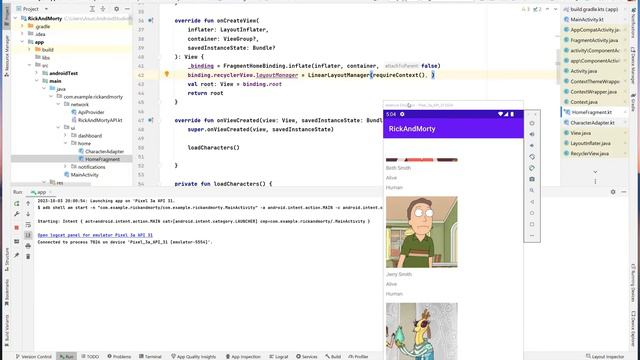Open the Project view selector dropdown
Screen dimensions: 640x360
point(33,9)
